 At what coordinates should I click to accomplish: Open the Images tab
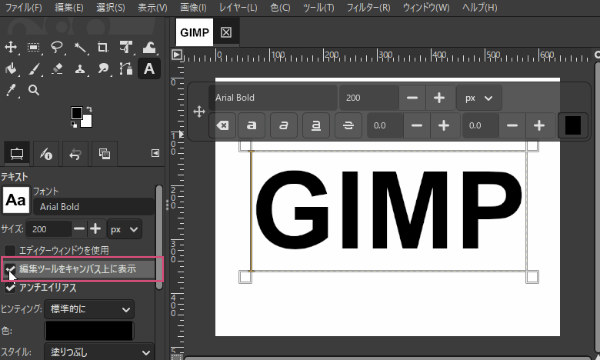click(104, 154)
